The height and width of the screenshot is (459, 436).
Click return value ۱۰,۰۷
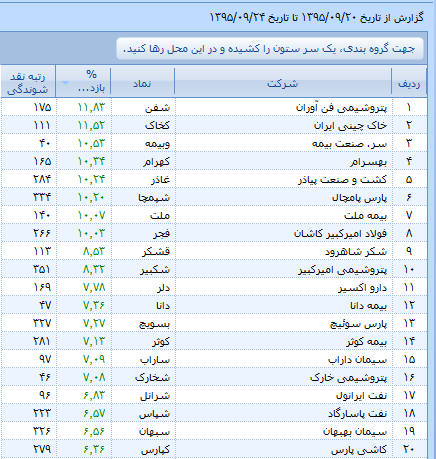(91, 215)
